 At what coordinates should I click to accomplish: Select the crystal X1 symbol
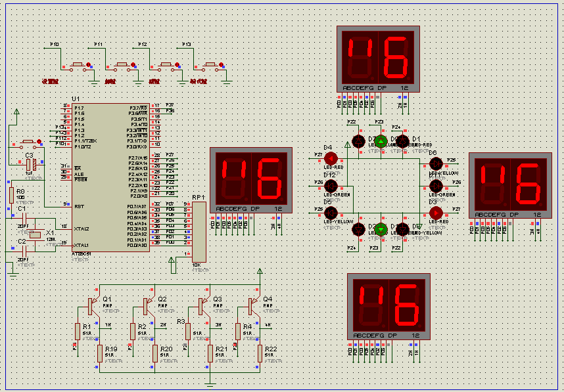[35, 235]
